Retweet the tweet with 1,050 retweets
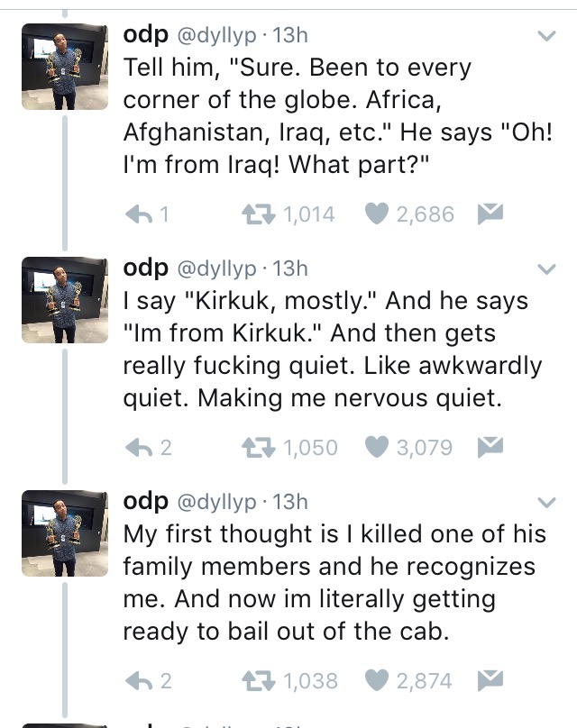The width and height of the screenshot is (577, 728). (259, 448)
